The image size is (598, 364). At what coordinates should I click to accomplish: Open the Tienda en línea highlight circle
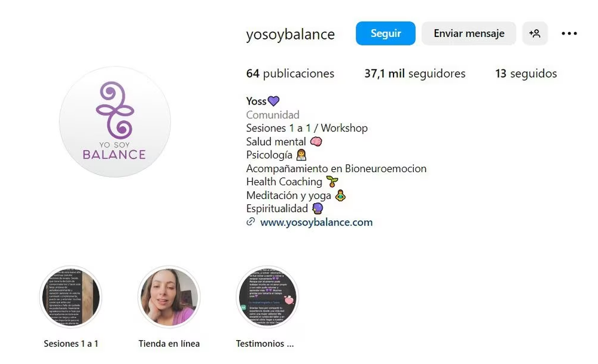169,297
